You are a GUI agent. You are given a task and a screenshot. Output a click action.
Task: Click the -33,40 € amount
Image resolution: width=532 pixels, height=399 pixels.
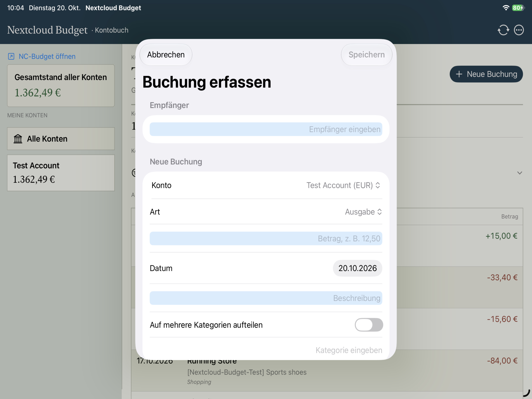click(502, 277)
